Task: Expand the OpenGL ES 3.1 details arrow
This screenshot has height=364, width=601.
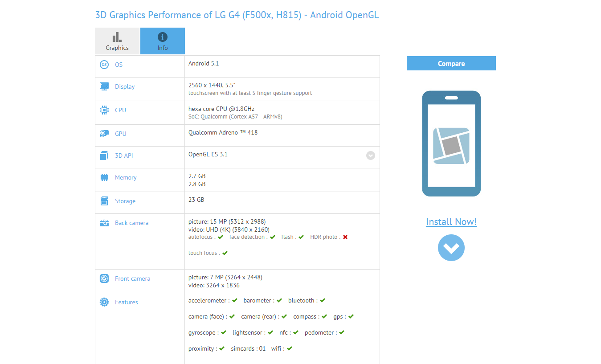Action: click(x=371, y=155)
